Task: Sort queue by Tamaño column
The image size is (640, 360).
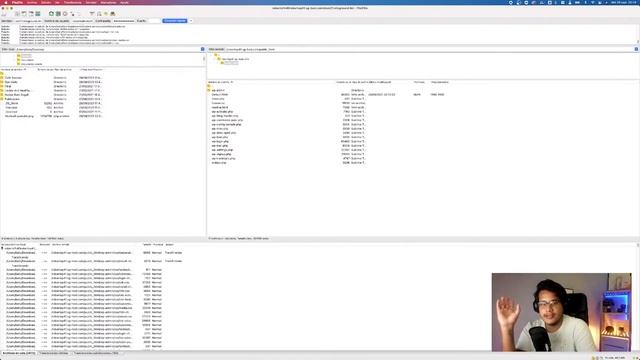Action: coord(147,244)
